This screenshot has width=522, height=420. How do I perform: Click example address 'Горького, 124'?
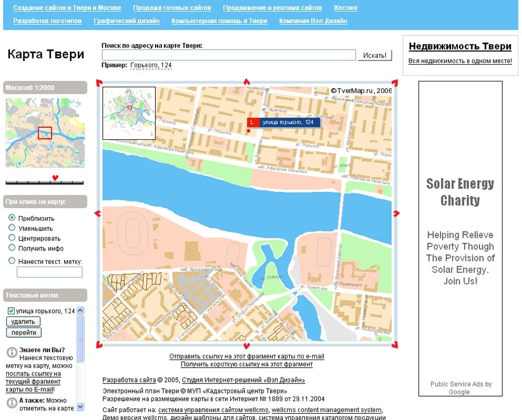[151, 65]
